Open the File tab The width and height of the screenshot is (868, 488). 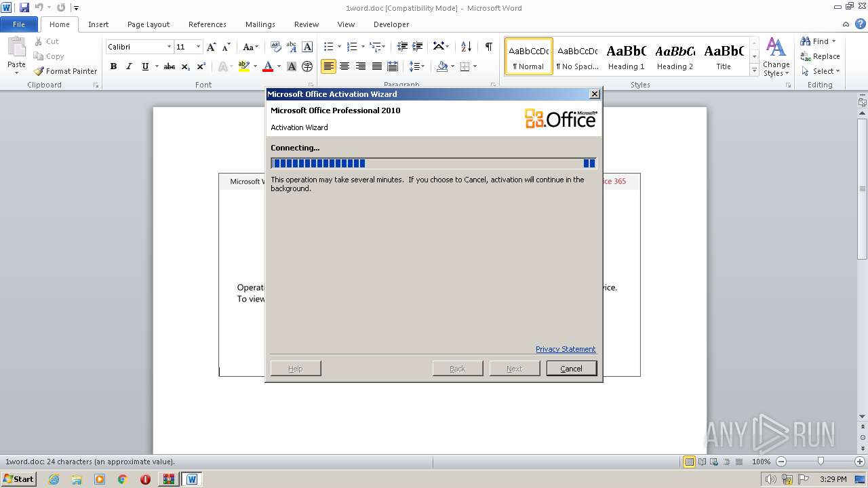click(x=19, y=24)
